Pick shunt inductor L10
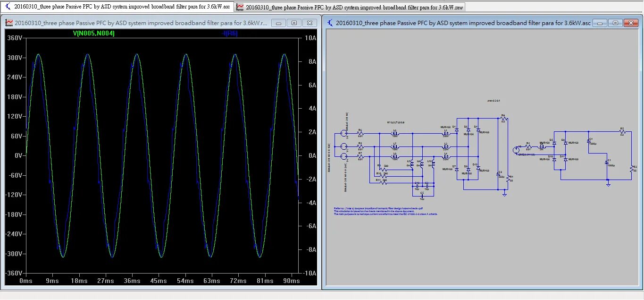This screenshot has height=300, width=644. point(434,164)
